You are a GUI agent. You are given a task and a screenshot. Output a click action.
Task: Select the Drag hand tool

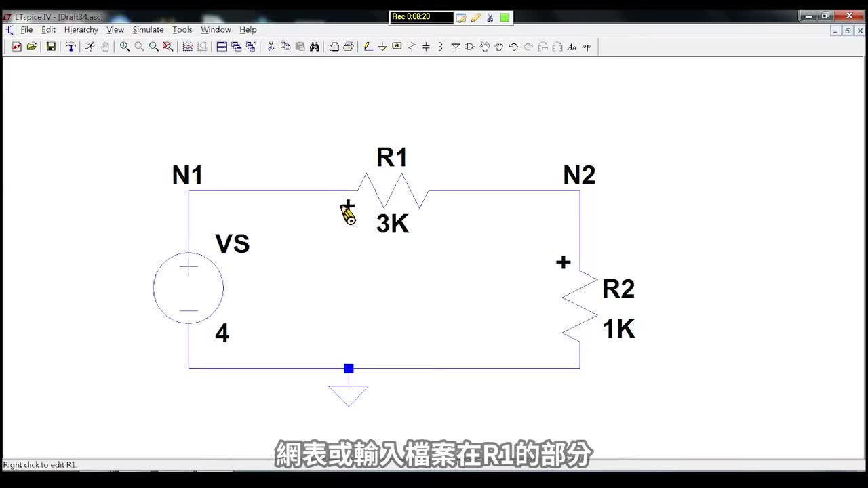(499, 47)
